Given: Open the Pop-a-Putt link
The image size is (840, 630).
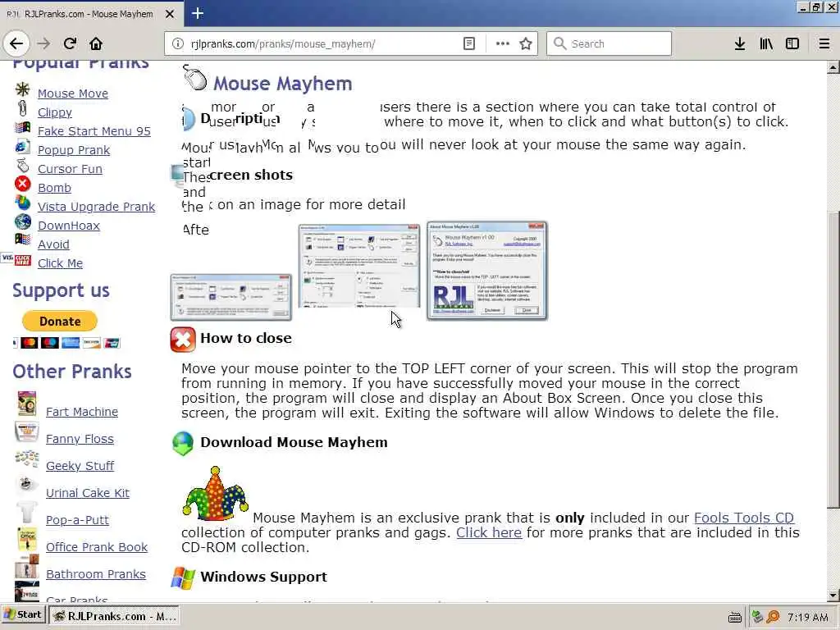Looking at the screenshot, I should point(77,519).
